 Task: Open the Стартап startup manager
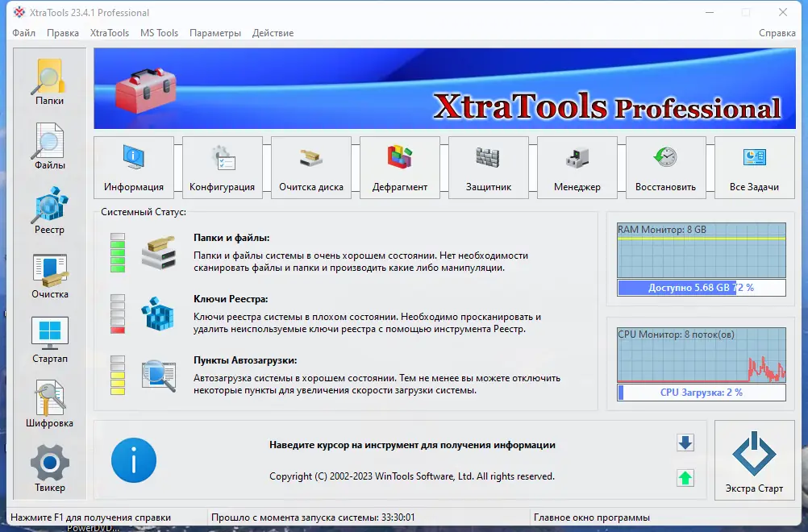coord(49,340)
